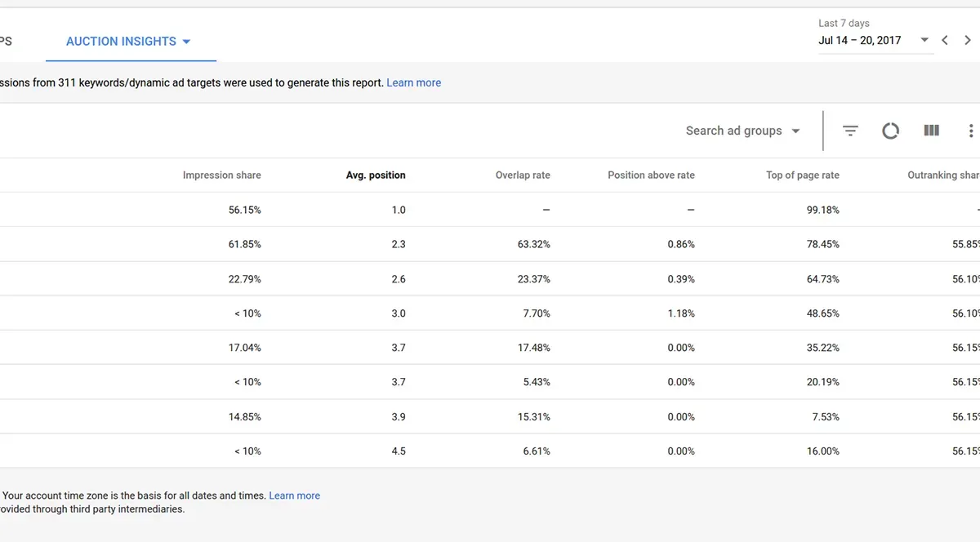Open the three-dot more options menu
The image size is (980, 542).
point(971,131)
